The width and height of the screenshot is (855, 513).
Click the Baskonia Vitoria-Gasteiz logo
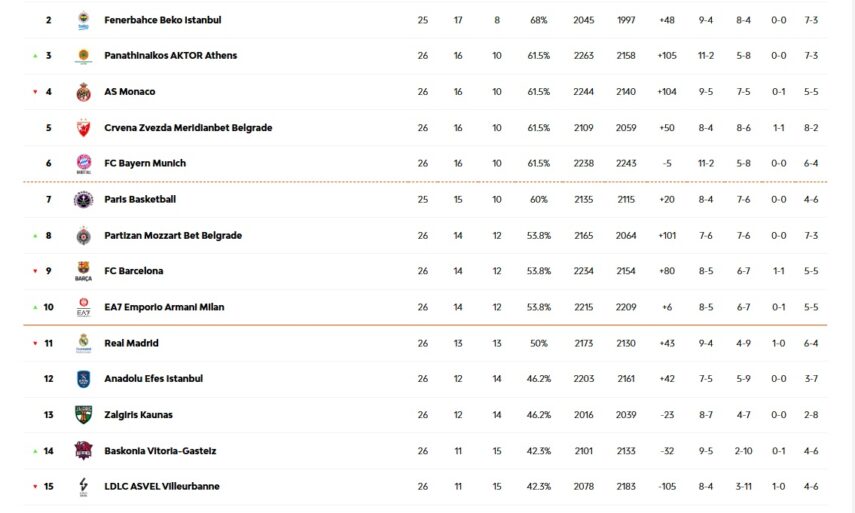84,451
